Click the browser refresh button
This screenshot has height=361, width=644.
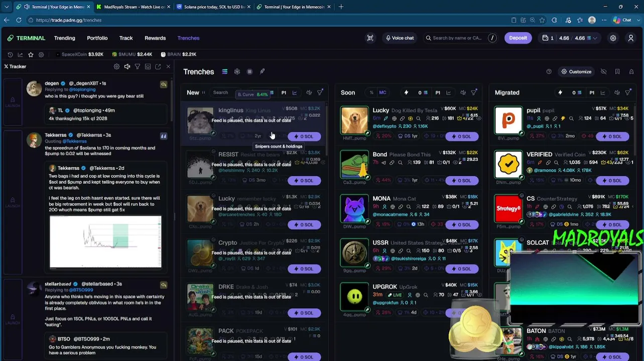19,20
